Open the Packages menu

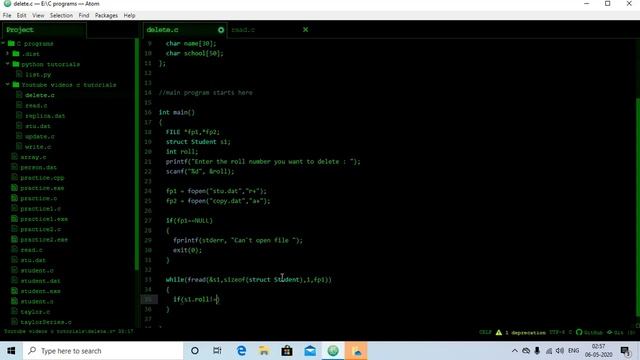click(x=106, y=16)
